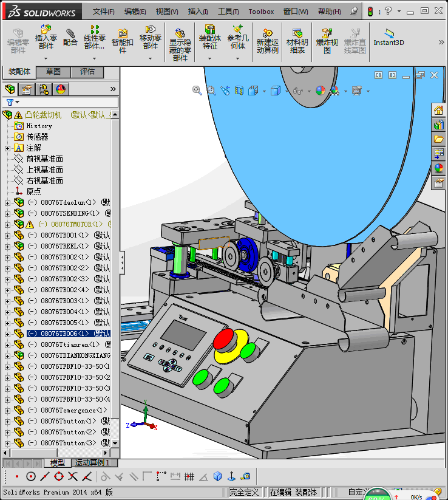448x500 pixels.
Task: Open dropdown arrow under 装配体特征
Action: [x=209, y=59]
